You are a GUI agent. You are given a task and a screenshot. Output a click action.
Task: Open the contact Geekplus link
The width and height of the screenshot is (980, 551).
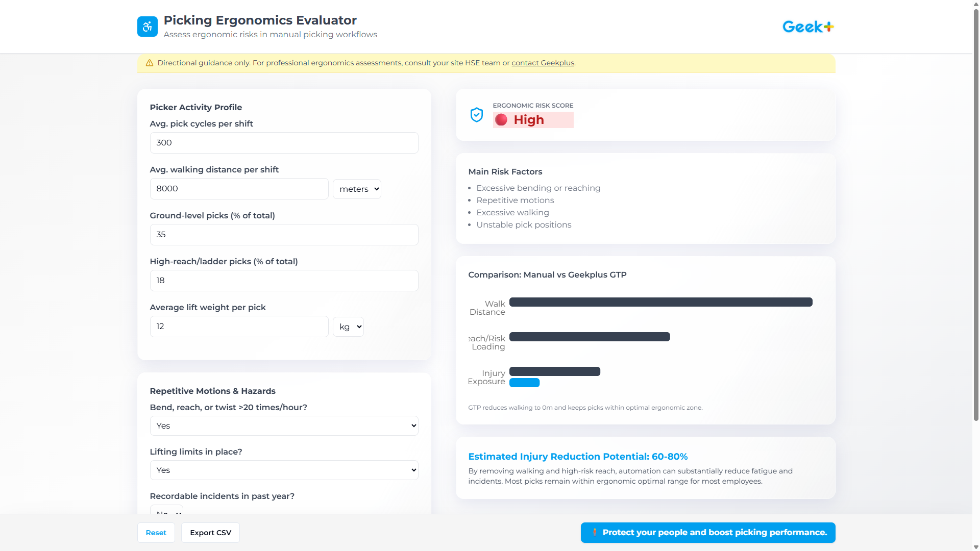tap(543, 63)
